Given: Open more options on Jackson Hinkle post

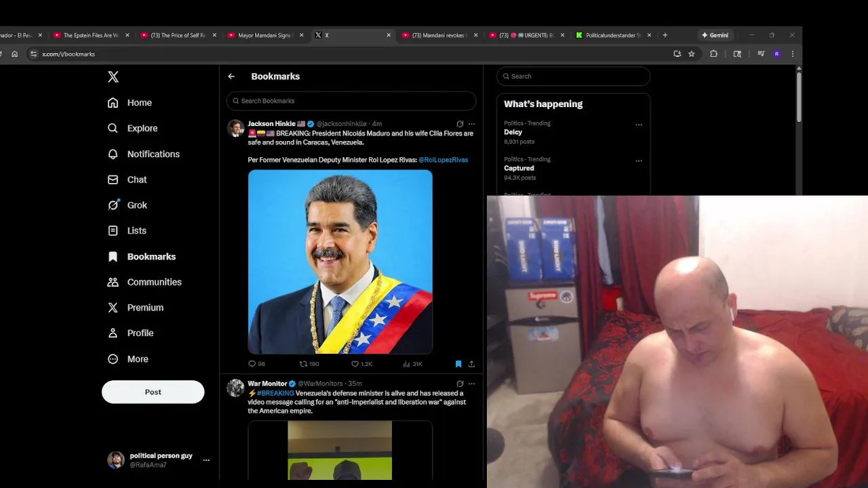Looking at the screenshot, I should click(471, 124).
